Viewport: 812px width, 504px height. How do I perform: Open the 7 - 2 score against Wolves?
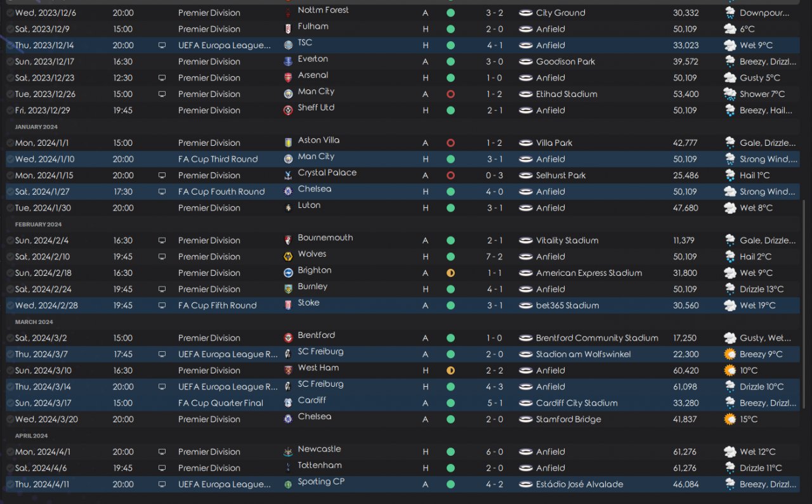(495, 257)
